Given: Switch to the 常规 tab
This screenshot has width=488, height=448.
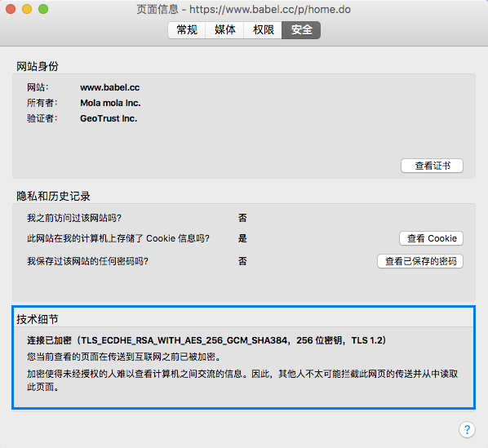Looking at the screenshot, I should pos(187,30).
